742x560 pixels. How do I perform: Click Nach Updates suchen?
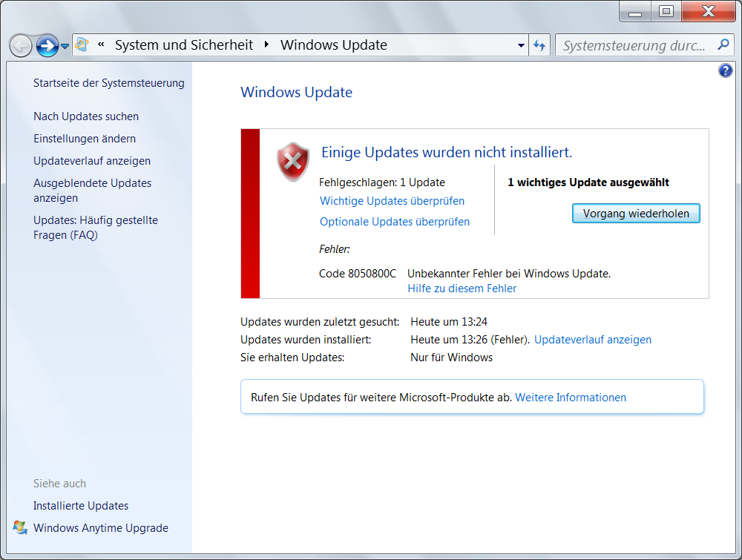(x=86, y=116)
